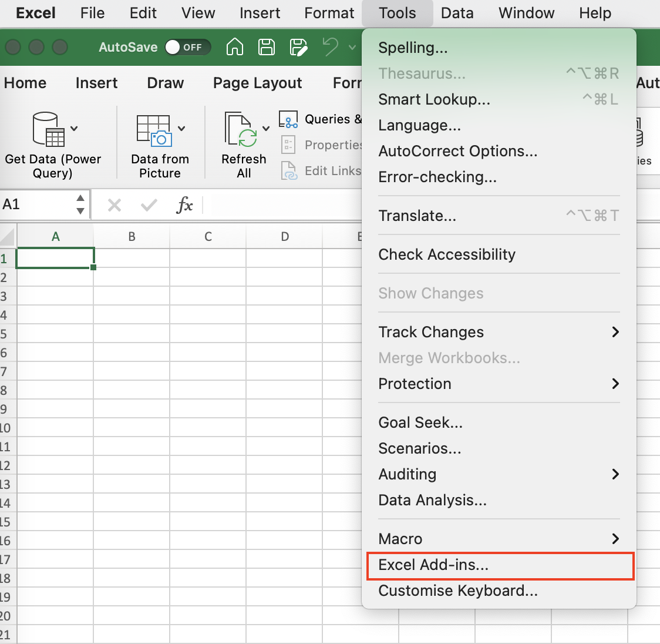Click the Select All corner triangle

[8, 237]
